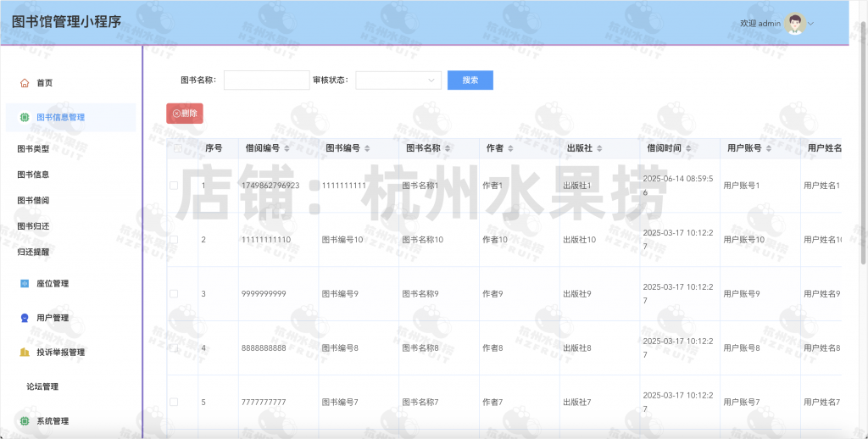Screen dimensions: 868x439
Task: Click the building icon beside 投诉举报管理
Action: (25, 352)
